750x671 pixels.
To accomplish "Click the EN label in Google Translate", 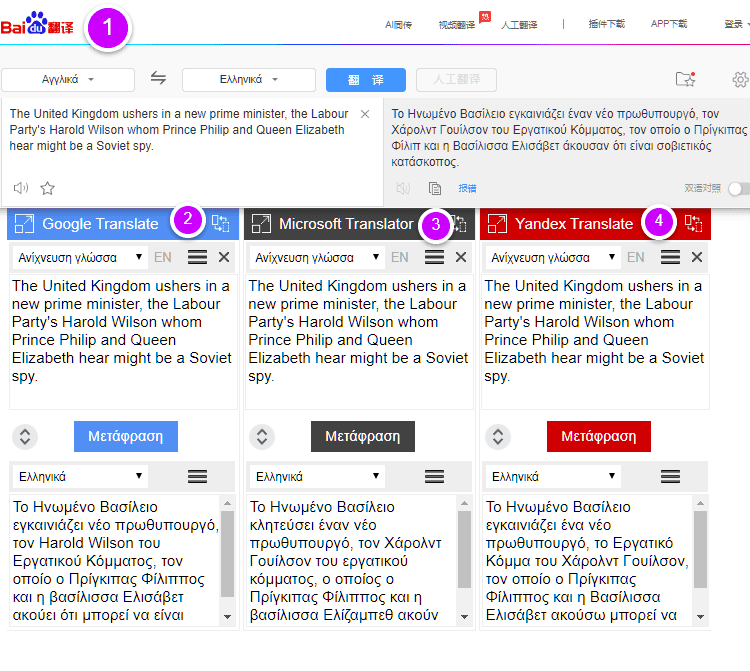I will click(163, 257).
